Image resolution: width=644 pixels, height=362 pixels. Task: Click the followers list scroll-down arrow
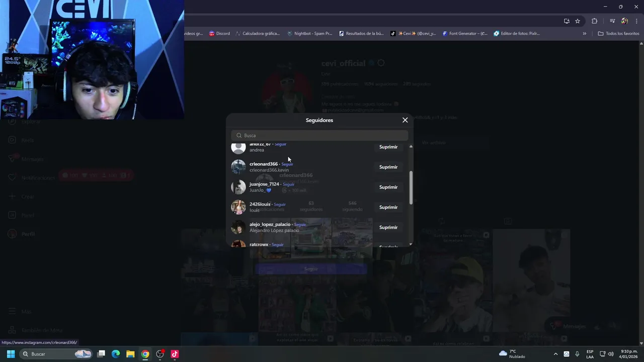pos(411,244)
